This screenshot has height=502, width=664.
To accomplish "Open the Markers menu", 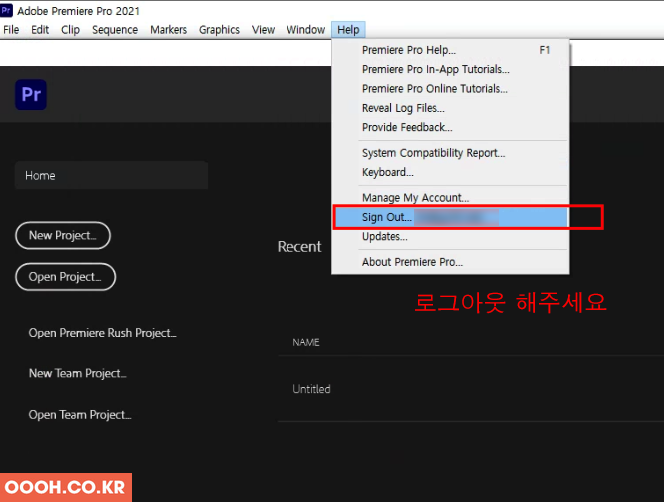I will click(168, 30).
